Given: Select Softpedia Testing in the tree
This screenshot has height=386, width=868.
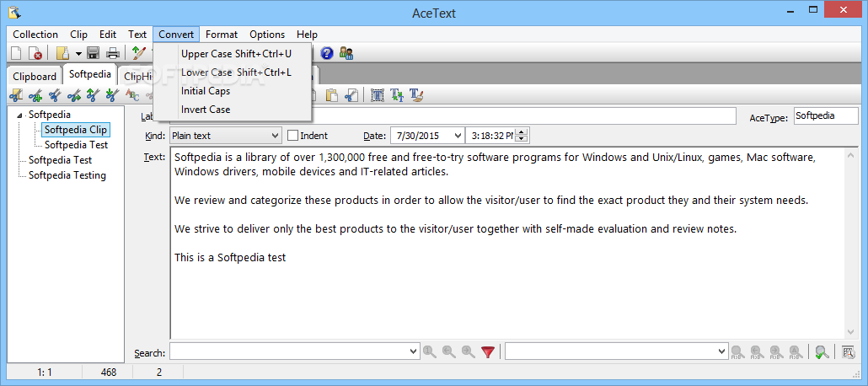Looking at the screenshot, I should point(67,175).
